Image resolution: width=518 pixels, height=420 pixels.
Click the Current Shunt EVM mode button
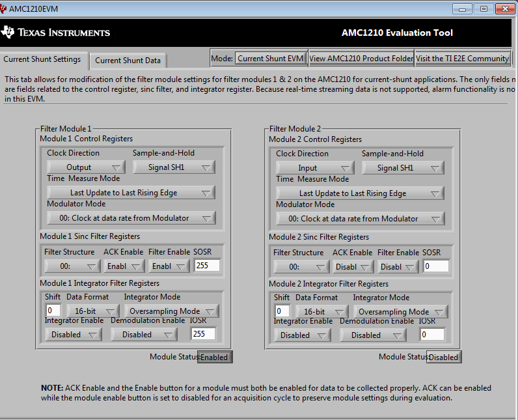pos(271,59)
